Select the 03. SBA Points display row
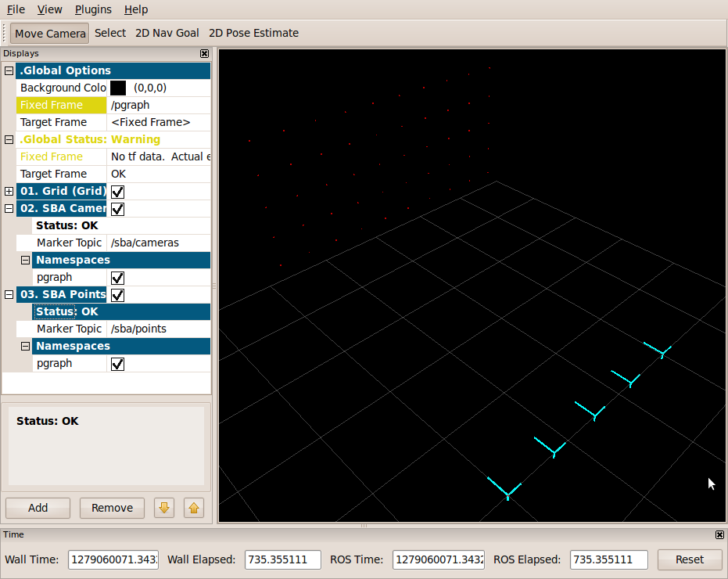This screenshot has width=728, height=579. pyautogui.click(x=61, y=294)
